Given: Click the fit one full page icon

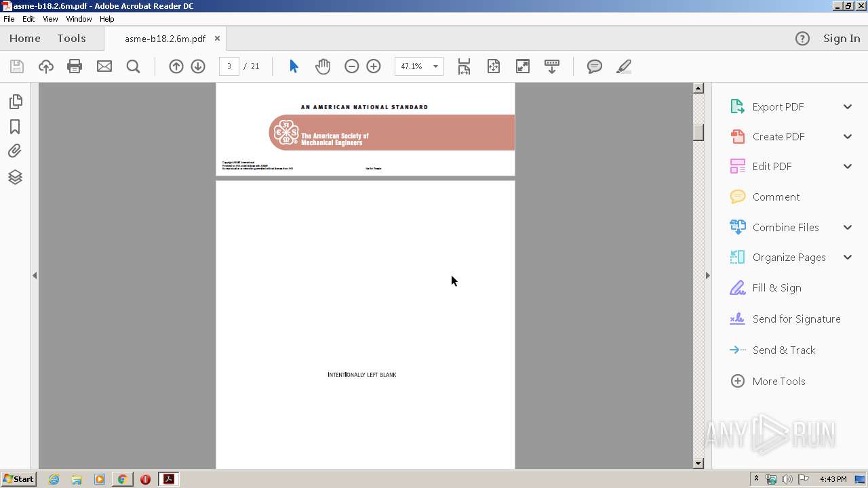Looking at the screenshot, I should pos(494,66).
